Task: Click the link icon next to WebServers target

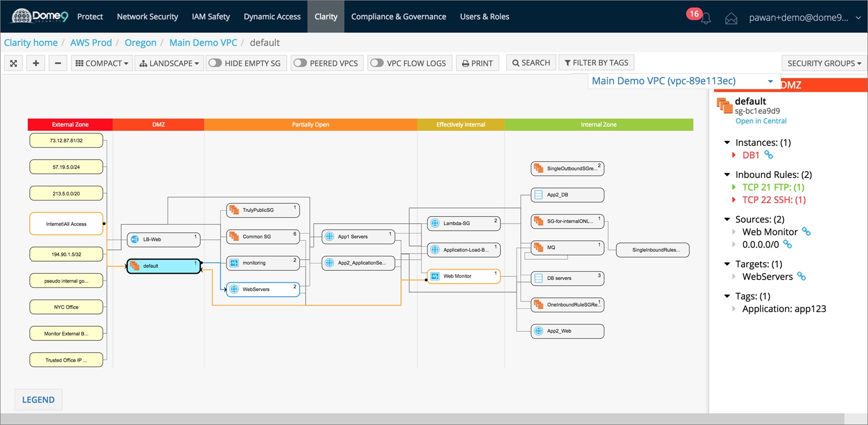Action: click(801, 276)
